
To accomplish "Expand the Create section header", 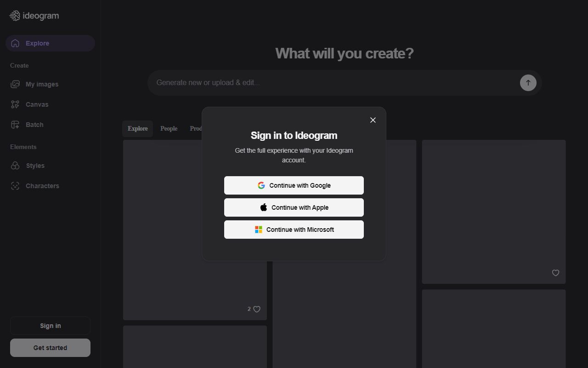I will pyautogui.click(x=19, y=65).
